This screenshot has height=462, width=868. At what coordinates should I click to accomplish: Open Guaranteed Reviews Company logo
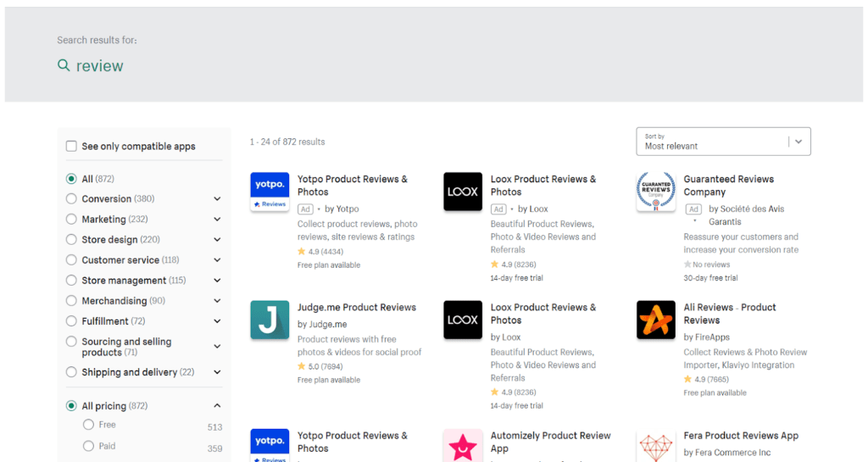pos(656,192)
